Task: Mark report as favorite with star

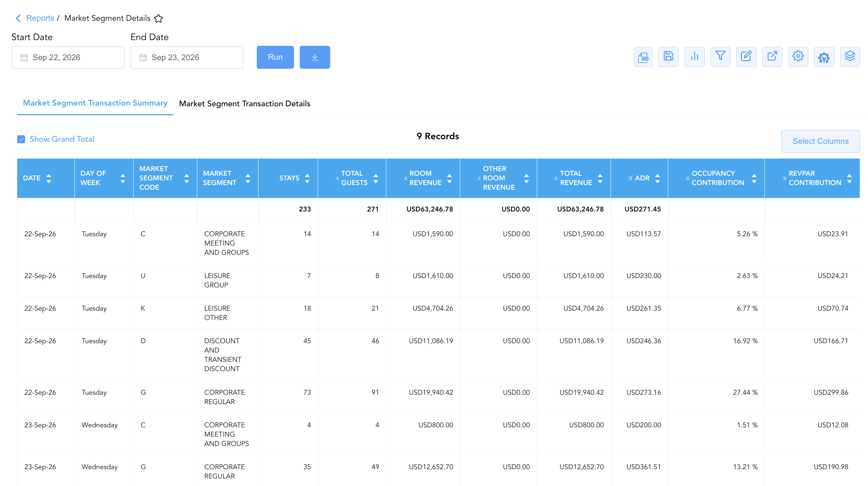Action: coord(158,18)
